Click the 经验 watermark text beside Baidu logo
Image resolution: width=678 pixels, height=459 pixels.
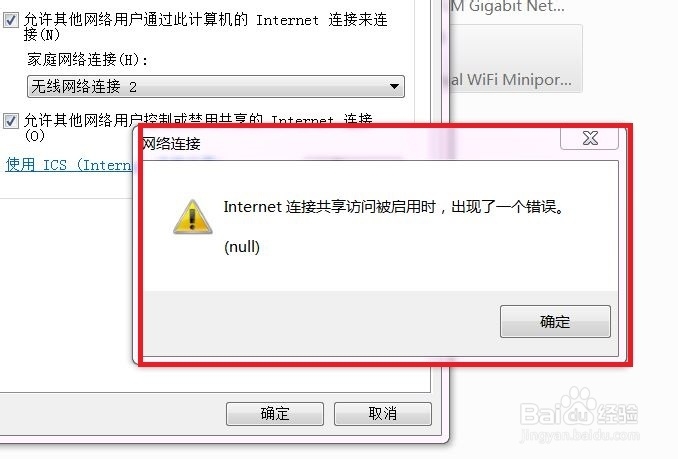(x=617, y=414)
